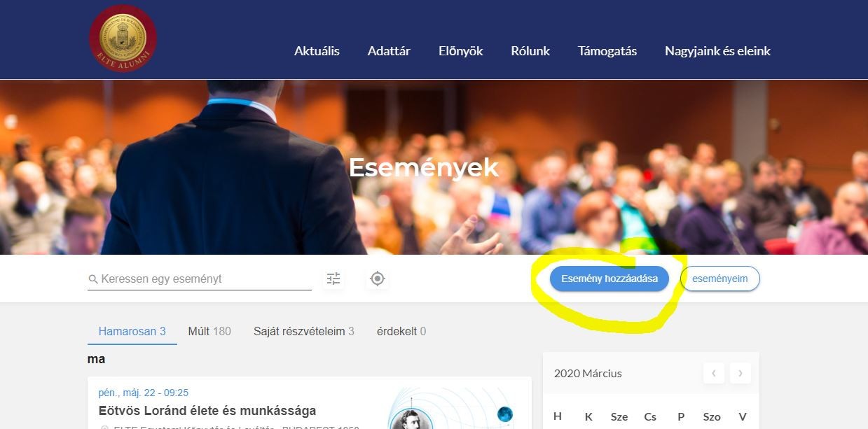Open the Aktuális menu

tap(317, 51)
